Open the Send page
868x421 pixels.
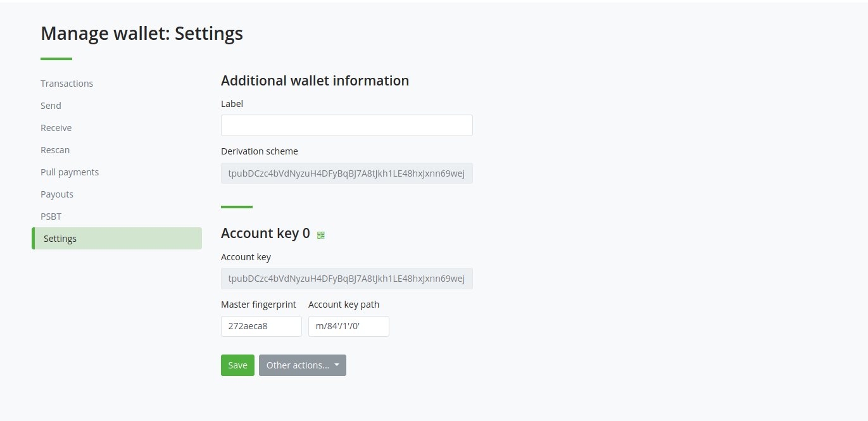coord(50,105)
